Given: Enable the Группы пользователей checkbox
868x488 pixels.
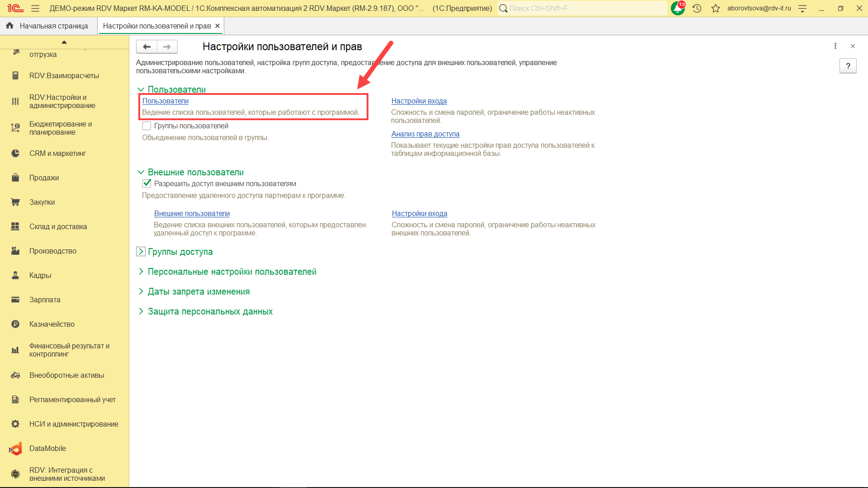Looking at the screenshot, I should 146,126.
